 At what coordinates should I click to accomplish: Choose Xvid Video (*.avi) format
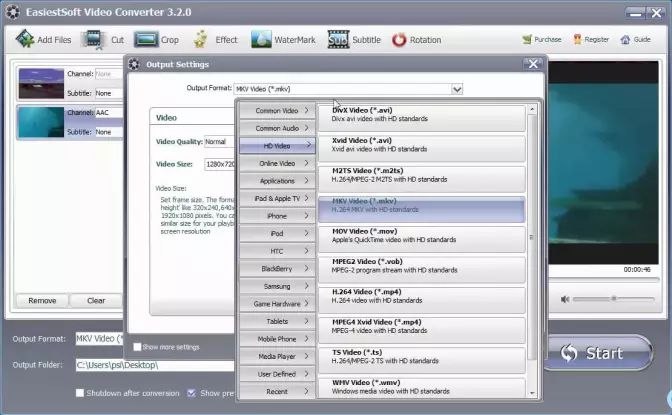coord(422,148)
